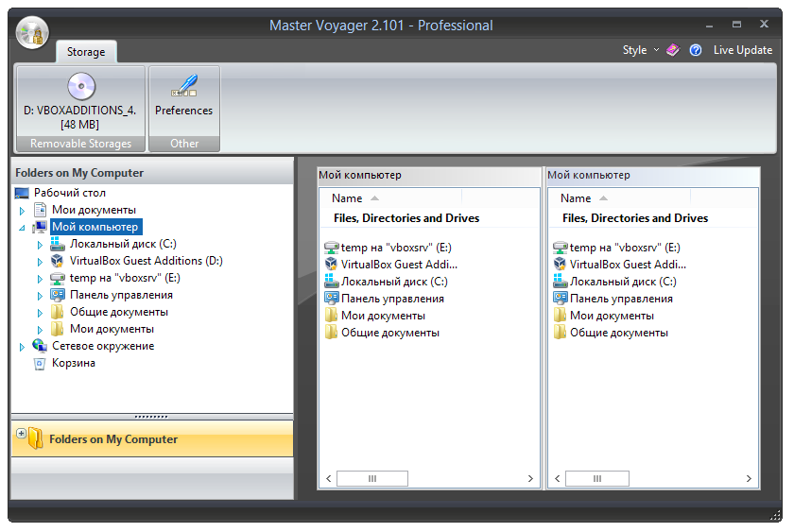Click the Master Voyager application orb button
The image size is (794, 532).
(32, 34)
